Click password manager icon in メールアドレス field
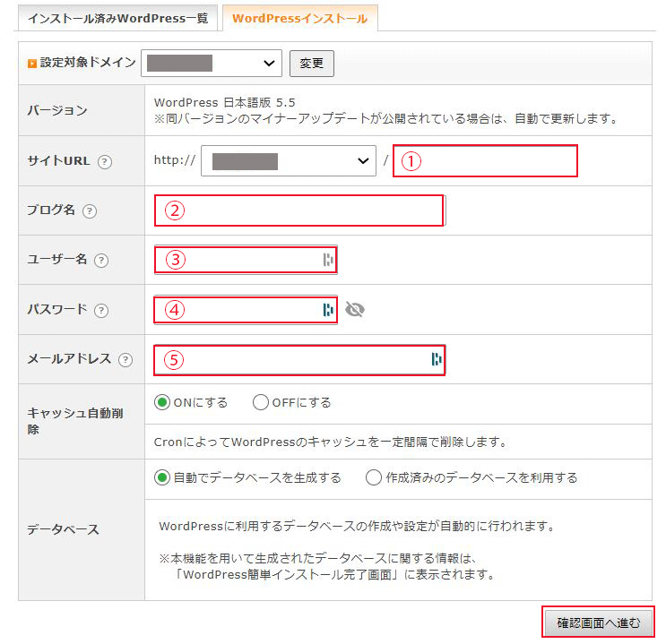666x644 pixels. (x=436, y=359)
